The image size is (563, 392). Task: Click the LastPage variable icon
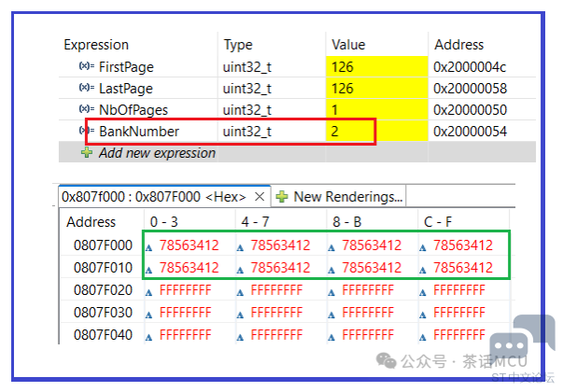87,88
